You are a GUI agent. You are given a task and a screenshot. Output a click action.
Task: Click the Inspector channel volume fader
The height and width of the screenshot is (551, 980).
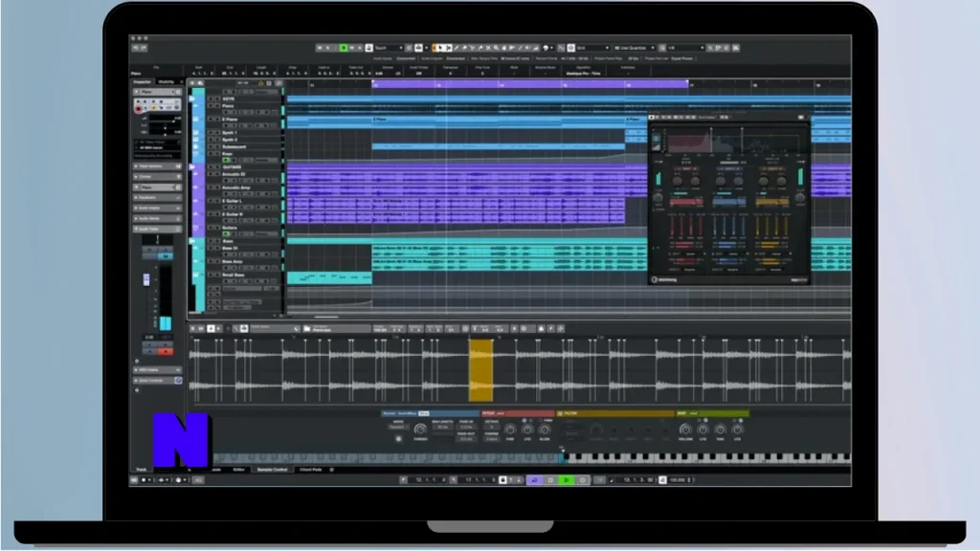coord(146,280)
